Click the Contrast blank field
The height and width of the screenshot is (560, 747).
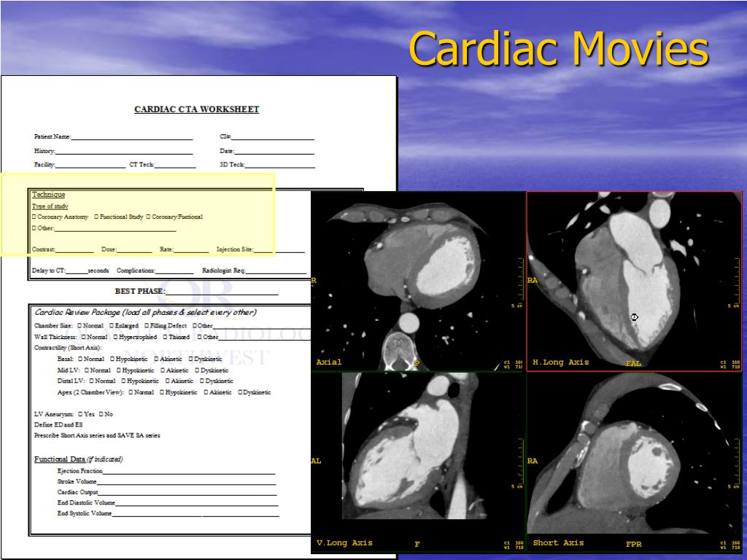pyautogui.click(x=75, y=251)
